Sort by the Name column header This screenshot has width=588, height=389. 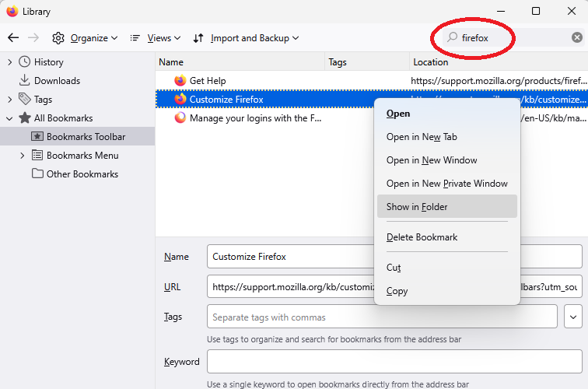[x=240, y=62]
